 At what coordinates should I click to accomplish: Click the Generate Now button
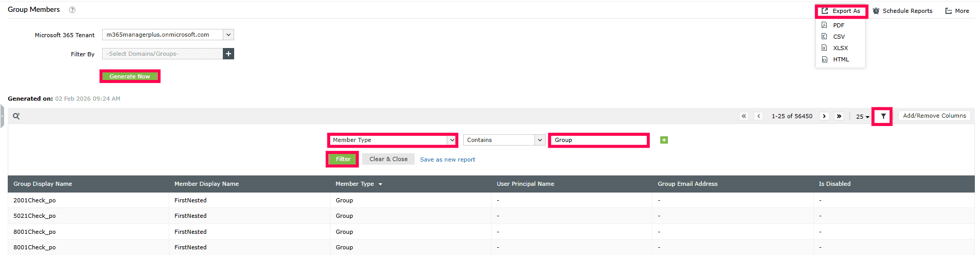pyautogui.click(x=130, y=76)
